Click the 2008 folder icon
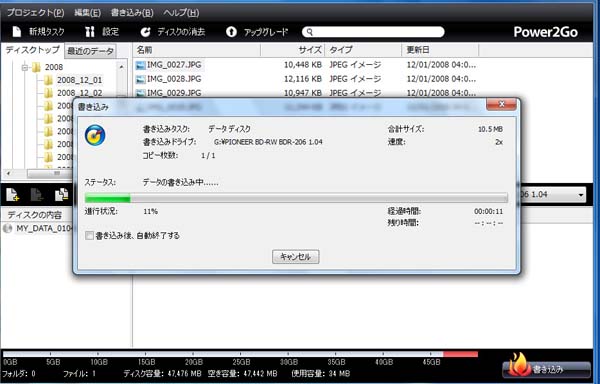This screenshot has height=384, width=600. coord(36,67)
